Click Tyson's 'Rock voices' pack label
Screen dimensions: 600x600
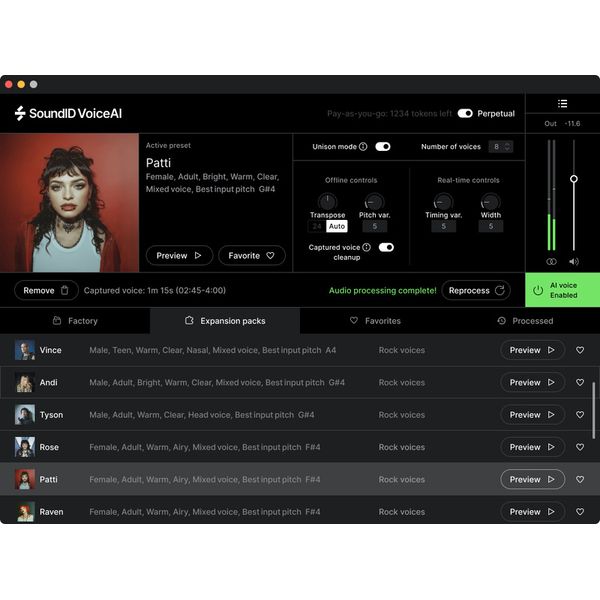402,415
